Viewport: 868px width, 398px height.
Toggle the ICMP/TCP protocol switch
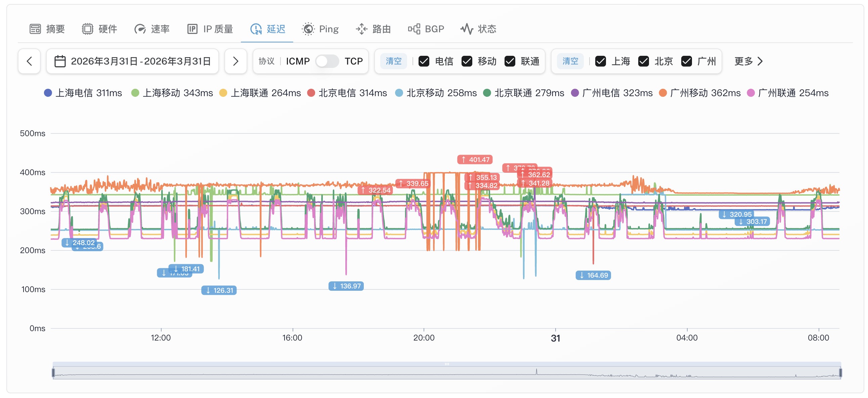coord(327,62)
